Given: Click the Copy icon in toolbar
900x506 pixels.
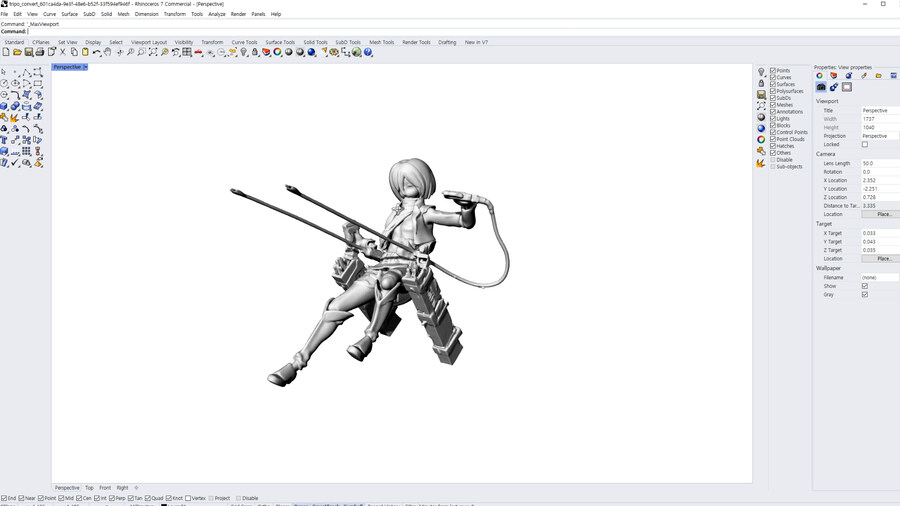Looking at the screenshot, I should click(x=73, y=52).
